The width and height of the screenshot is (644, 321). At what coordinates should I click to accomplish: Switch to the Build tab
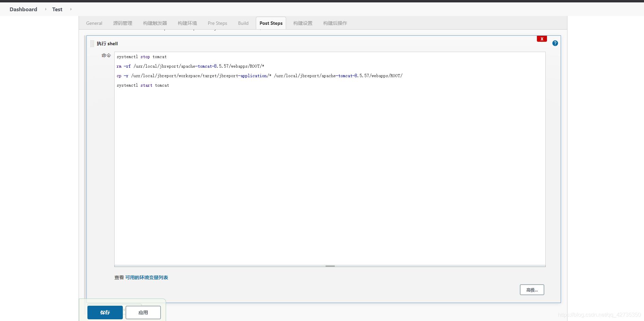point(243,23)
